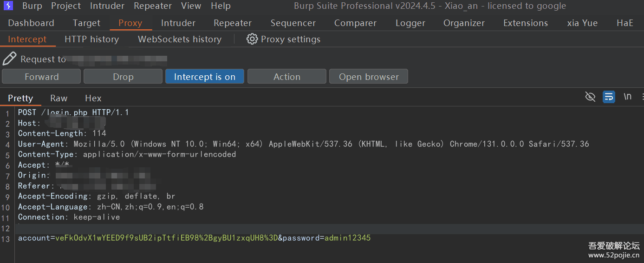Open Proxy settings gear icon

(252, 39)
